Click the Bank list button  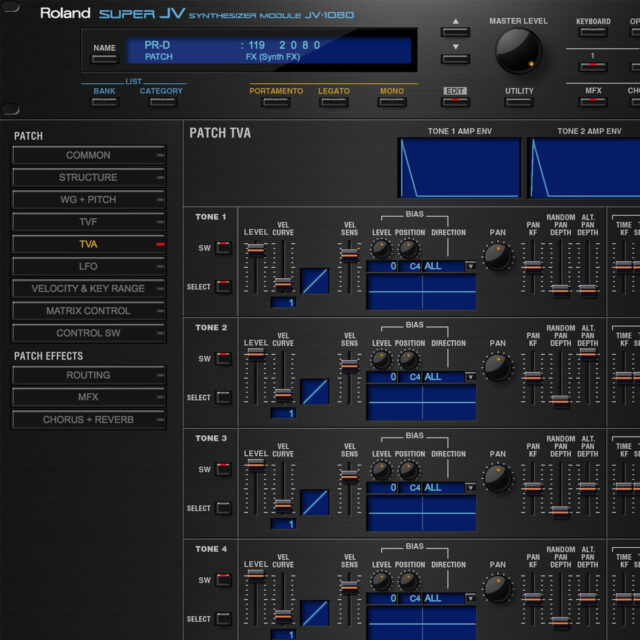coord(104,102)
